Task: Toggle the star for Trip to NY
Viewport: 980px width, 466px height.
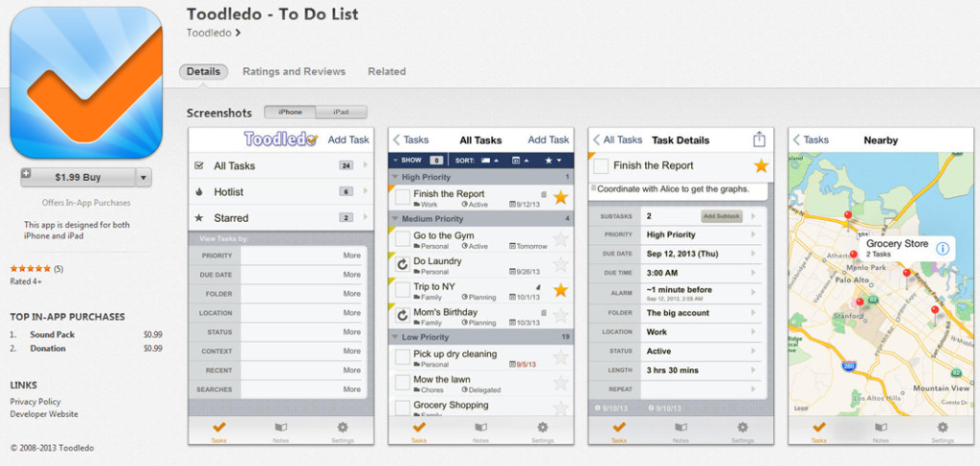Action: pos(561,290)
